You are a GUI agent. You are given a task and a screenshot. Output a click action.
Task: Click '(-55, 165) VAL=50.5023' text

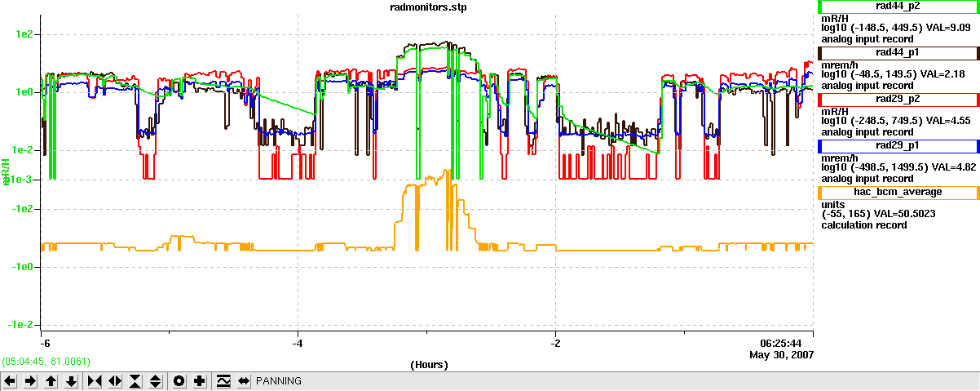(x=878, y=214)
